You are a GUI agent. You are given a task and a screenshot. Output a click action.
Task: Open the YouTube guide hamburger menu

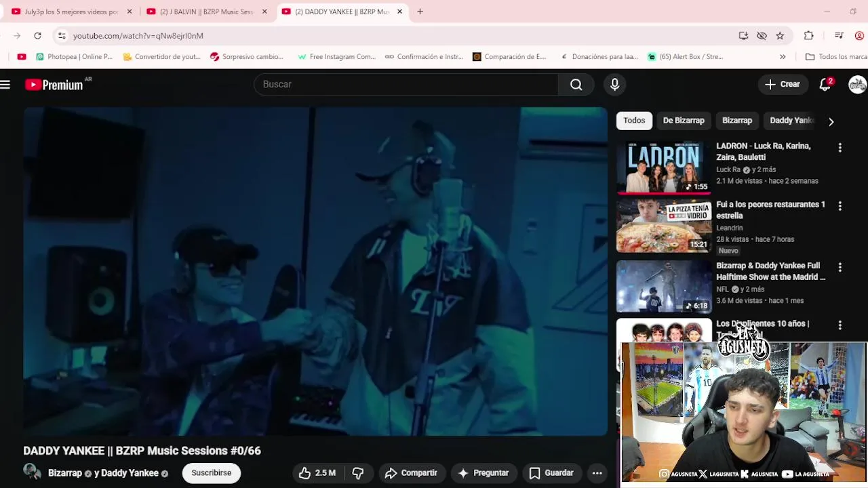(5, 85)
